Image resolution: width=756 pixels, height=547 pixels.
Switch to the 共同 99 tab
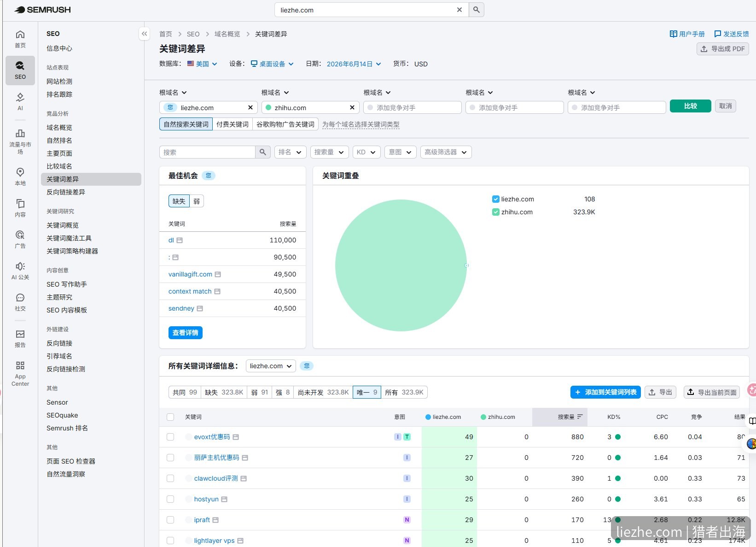185,392
